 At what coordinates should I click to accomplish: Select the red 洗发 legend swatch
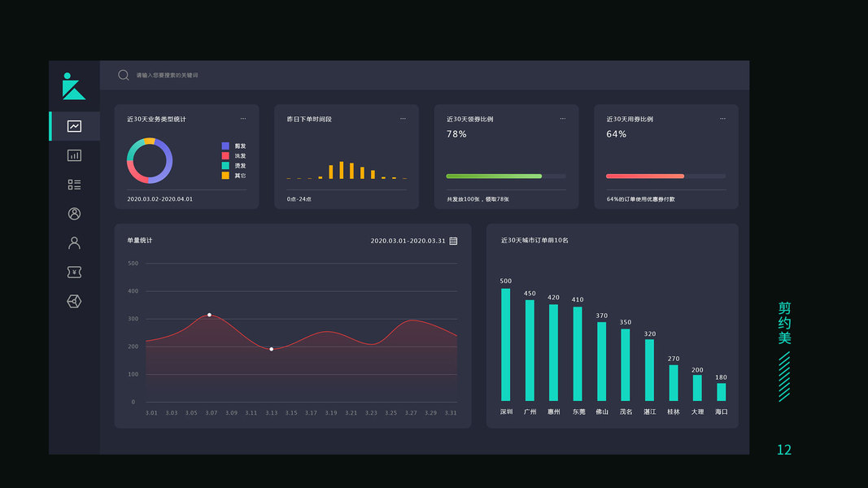click(225, 156)
